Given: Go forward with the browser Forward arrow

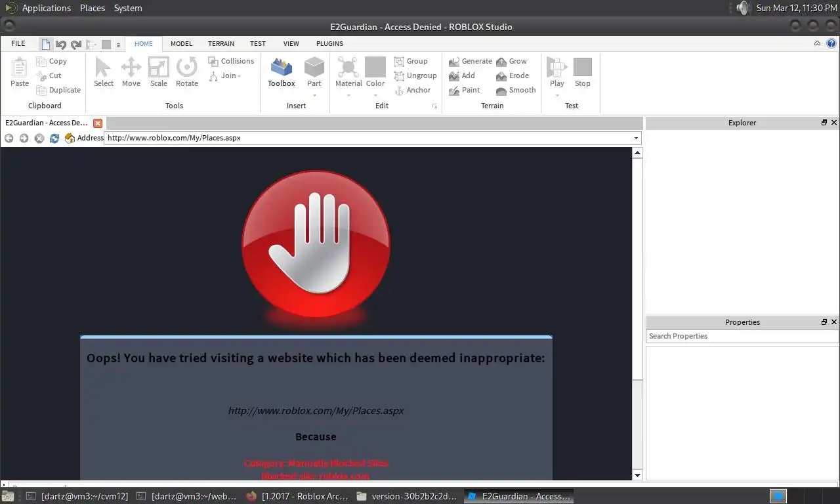Looking at the screenshot, I should (24, 138).
